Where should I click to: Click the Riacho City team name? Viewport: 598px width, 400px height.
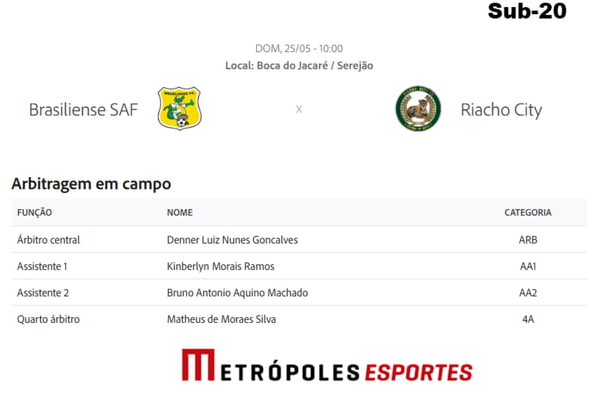click(x=501, y=110)
